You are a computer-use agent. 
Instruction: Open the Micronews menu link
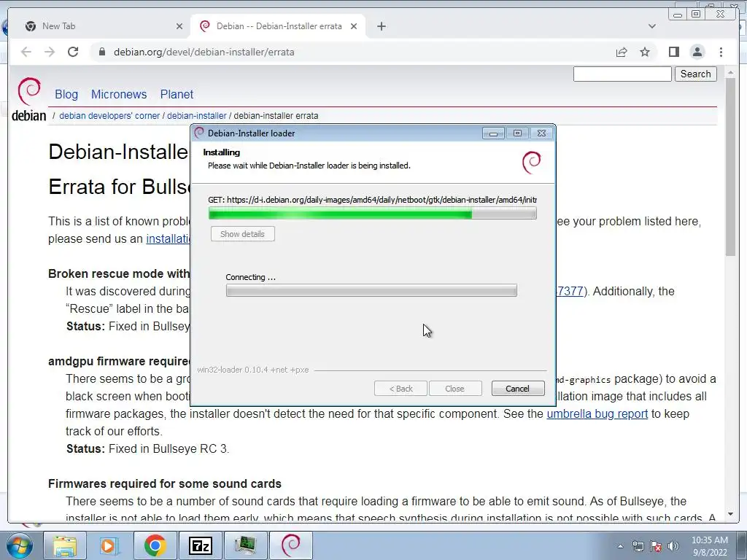pyautogui.click(x=119, y=94)
